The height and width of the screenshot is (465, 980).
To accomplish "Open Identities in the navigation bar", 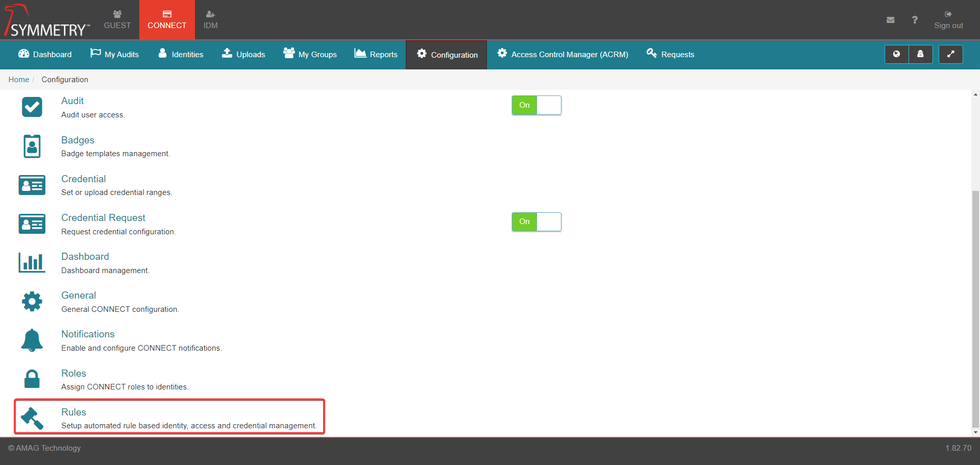I will coord(181,54).
